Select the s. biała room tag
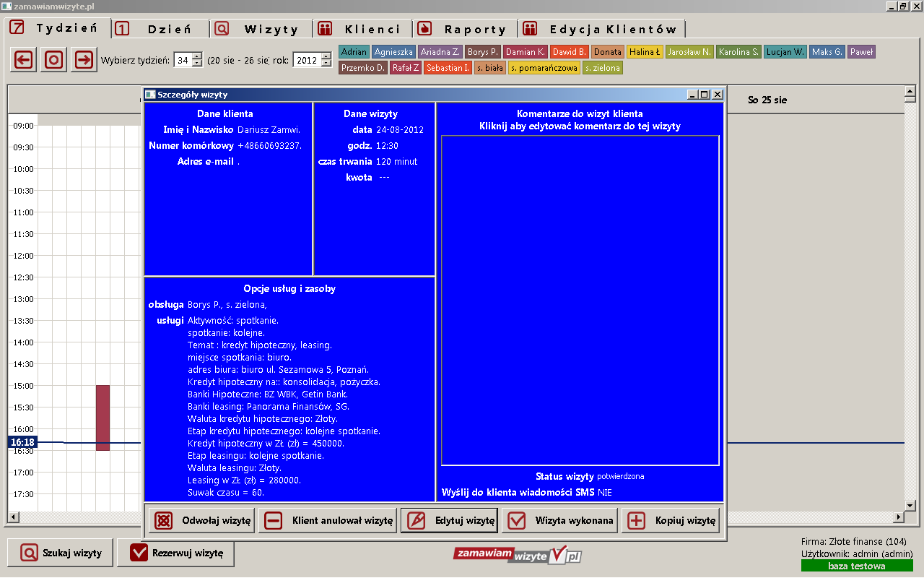The height and width of the screenshot is (578, 924). point(490,68)
